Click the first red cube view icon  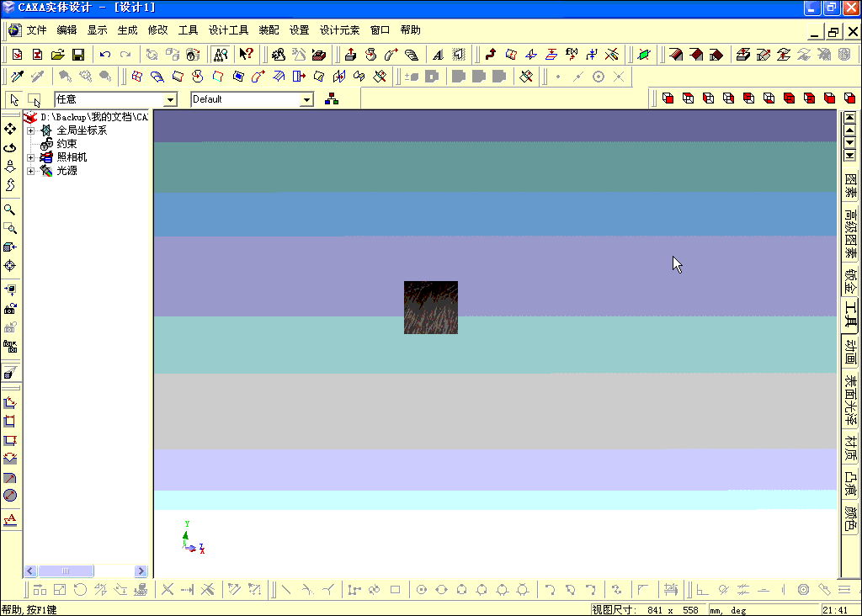(x=668, y=98)
